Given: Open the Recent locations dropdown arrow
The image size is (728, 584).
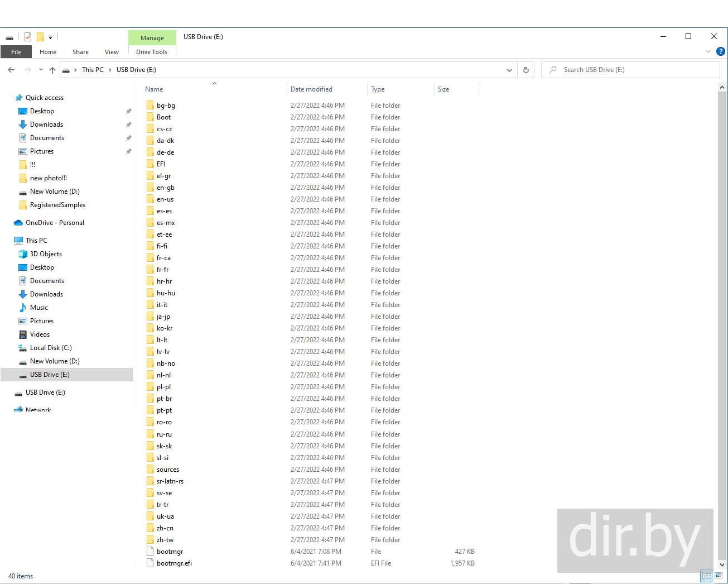Looking at the screenshot, I should click(x=41, y=70).
